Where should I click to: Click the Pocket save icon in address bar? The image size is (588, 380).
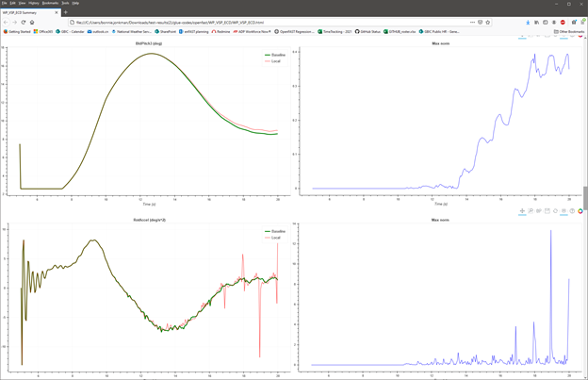[x=480, y=22]
